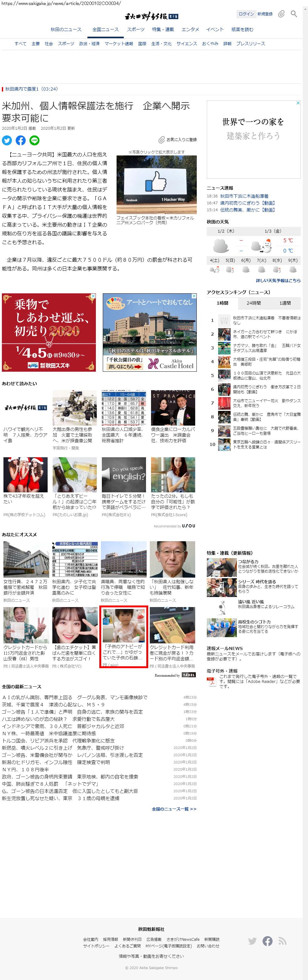Click the ログイン button
This screenshot has height=980, width=308.
(246, 14)
